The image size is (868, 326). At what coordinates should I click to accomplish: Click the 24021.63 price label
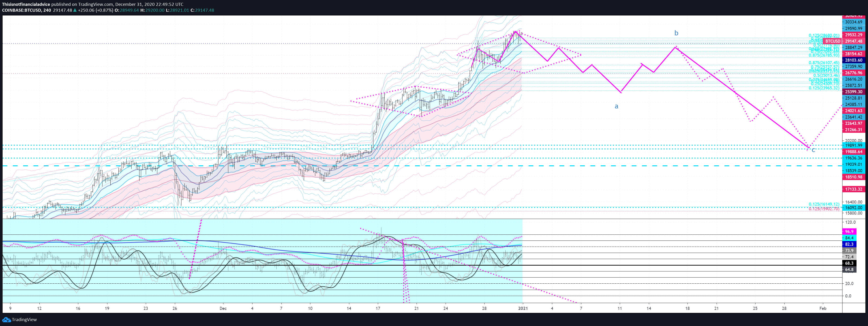[x=854, y=111]
